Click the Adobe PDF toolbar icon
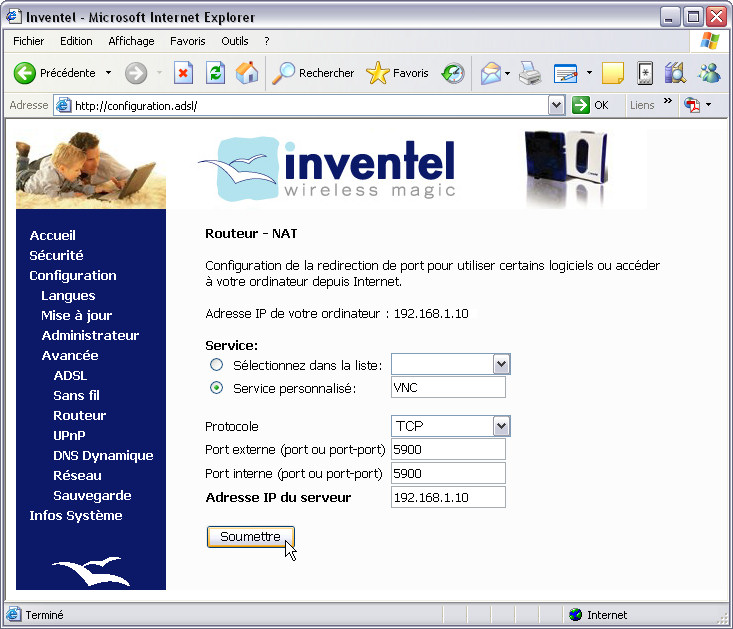 [x=692, y=105]
